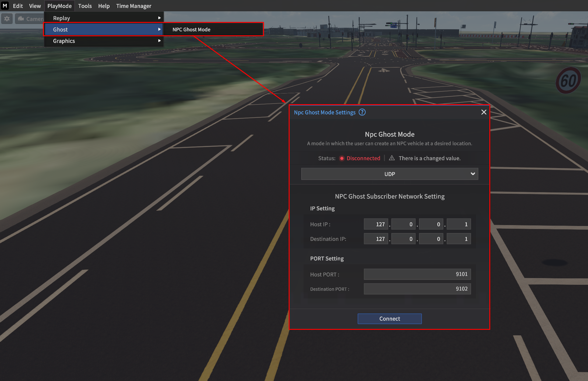588x381 pixels.
Task: Open the Time Manager menu
Action: tap(133, 6)
